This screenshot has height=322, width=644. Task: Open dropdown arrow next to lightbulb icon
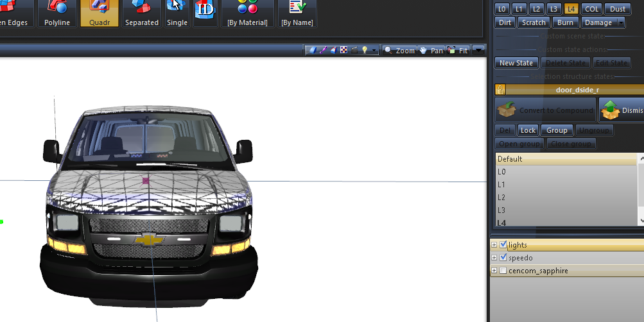[374, 51]
